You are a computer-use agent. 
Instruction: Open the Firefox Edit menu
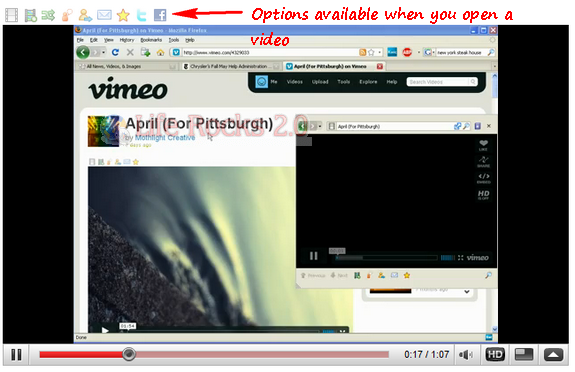click(94, 40)
